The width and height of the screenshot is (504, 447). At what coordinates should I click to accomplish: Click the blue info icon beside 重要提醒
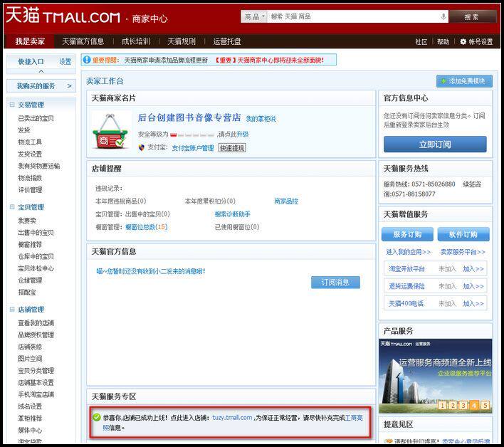click(87, 60)
